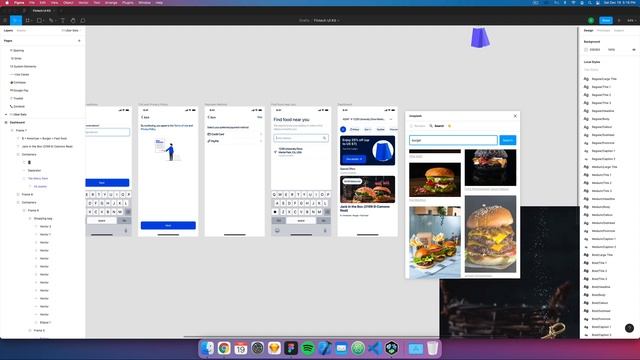
Task: Select the Rectangle shape tool
Action: pos(40,20)
